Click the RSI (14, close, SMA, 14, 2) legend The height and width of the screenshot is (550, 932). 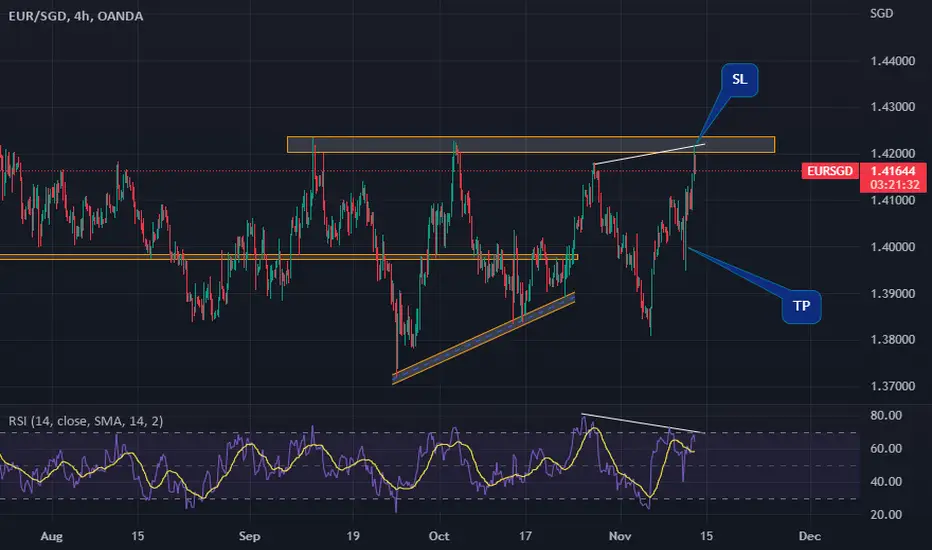pyautogui.click(x=86, y=421)
